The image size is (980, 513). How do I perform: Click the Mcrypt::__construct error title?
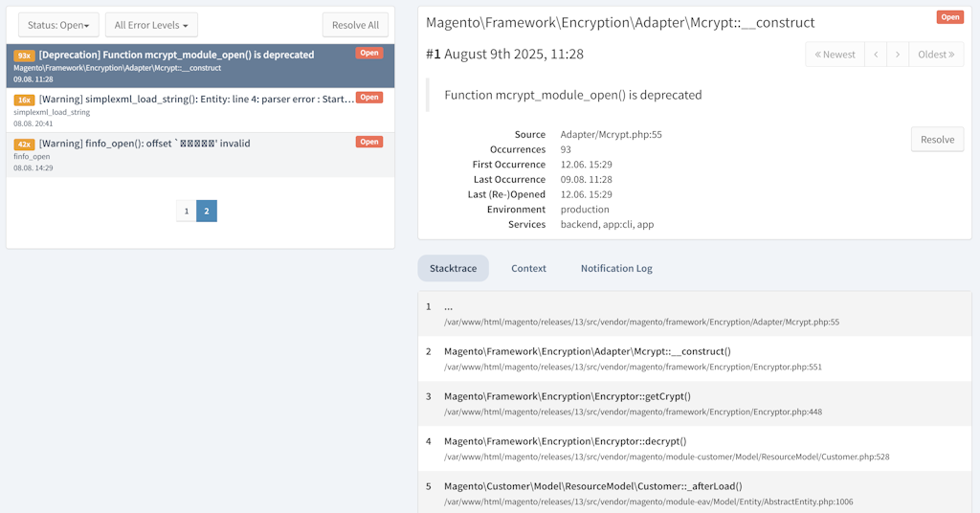click(620, 23)
